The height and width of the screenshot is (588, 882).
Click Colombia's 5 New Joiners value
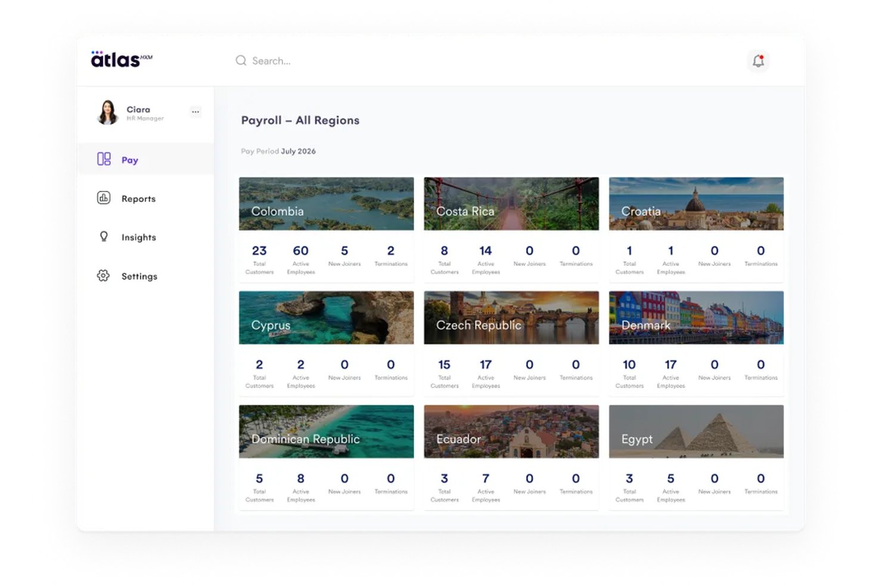344,251
